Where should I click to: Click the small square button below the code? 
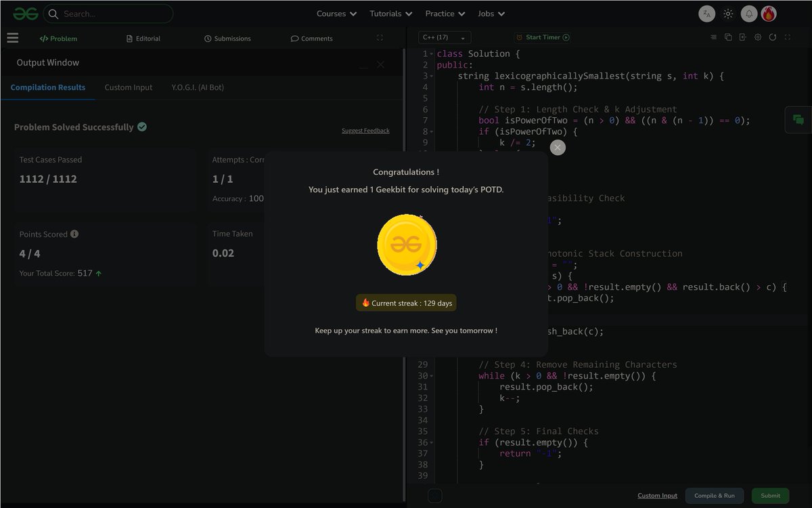point(435,496)
